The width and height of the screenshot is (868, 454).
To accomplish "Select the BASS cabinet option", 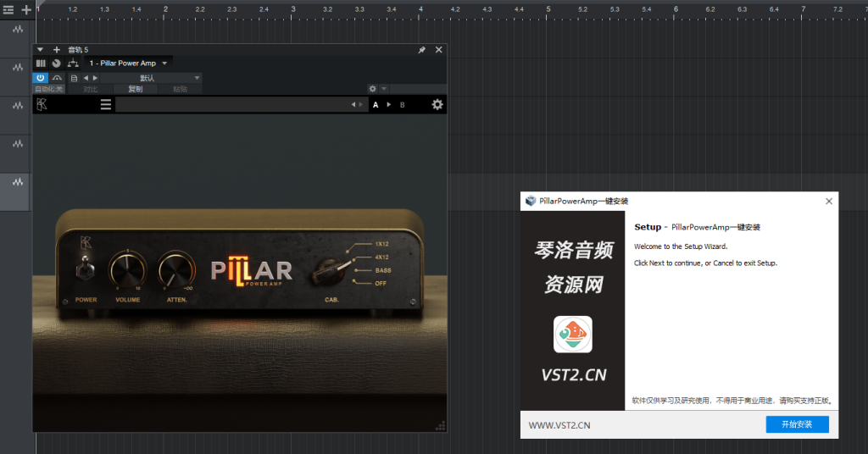I will point(383,270).
